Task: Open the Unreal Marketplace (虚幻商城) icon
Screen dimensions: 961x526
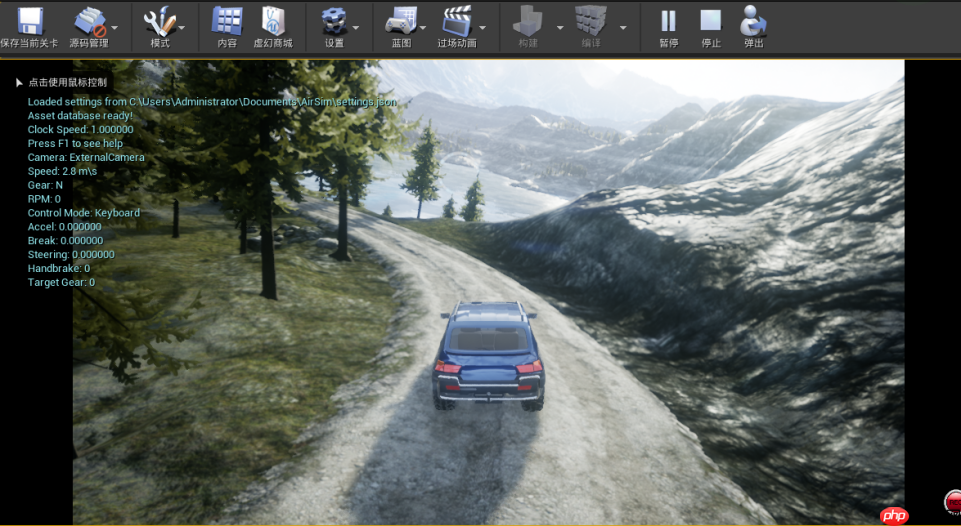Action: [x=273, y=22]
